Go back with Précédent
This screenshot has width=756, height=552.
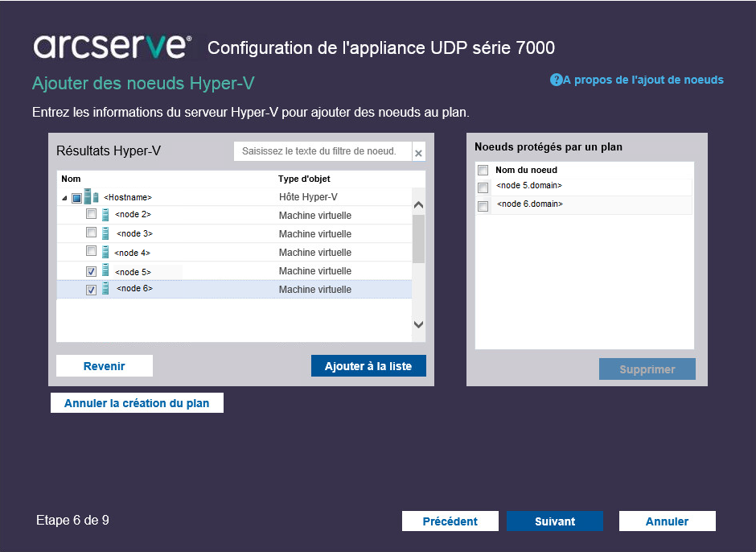click(x=450, y=521)
